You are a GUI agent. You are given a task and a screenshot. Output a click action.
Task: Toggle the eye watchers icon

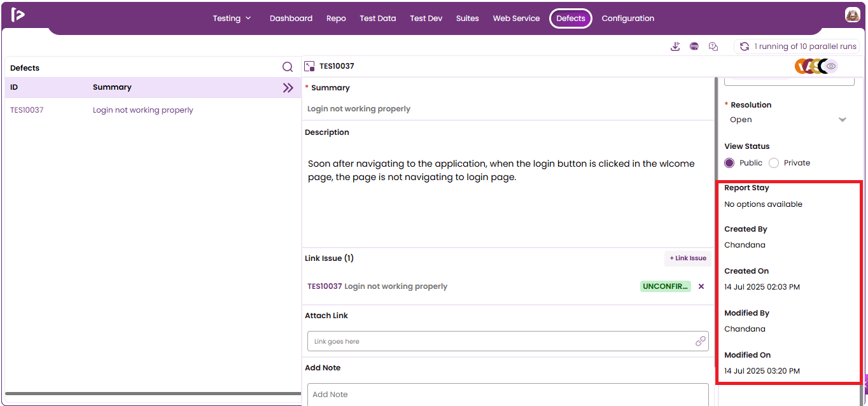(831, 66)
